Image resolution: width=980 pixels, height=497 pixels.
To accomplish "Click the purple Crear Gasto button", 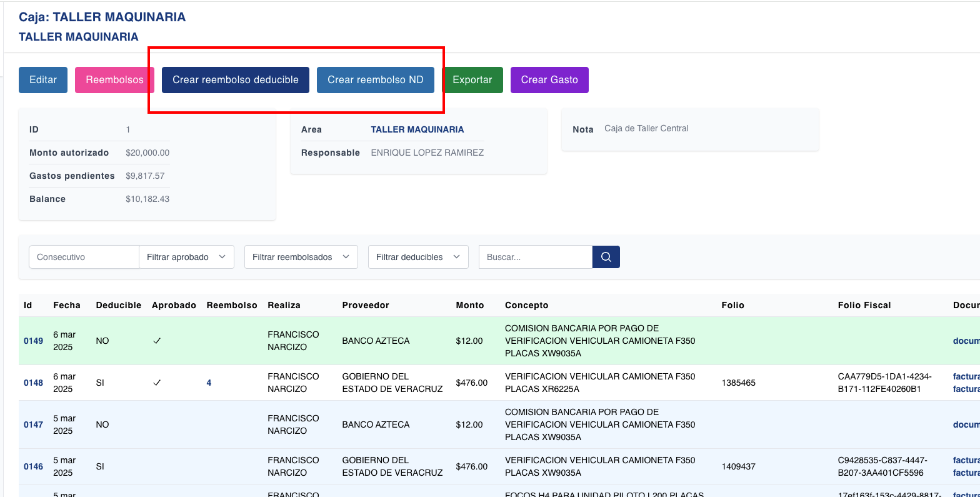I will tap(549, 80).
